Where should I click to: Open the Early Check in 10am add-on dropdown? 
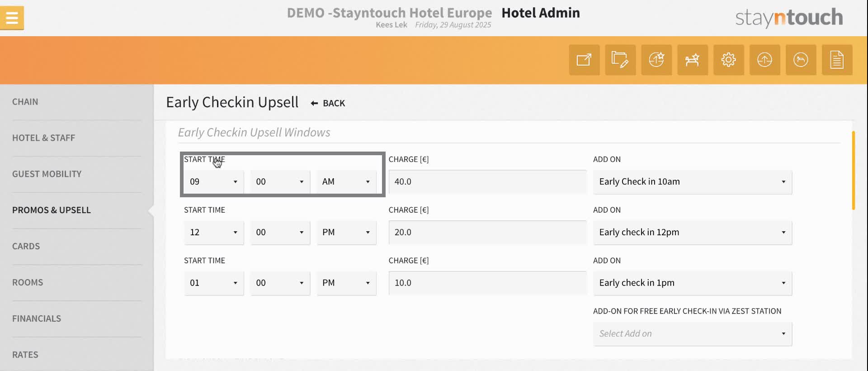click(693, 182)
